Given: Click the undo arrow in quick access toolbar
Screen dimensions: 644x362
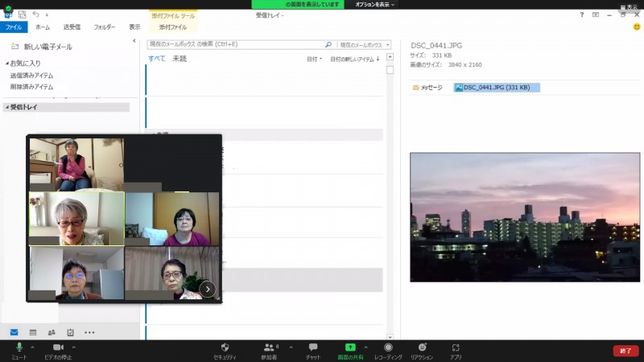Looking at the screenshot, I should tap(35, 14).
